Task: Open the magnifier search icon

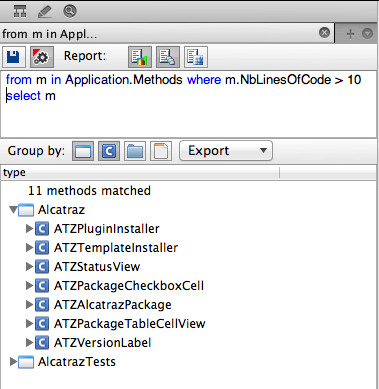Action: coord(70,11)
